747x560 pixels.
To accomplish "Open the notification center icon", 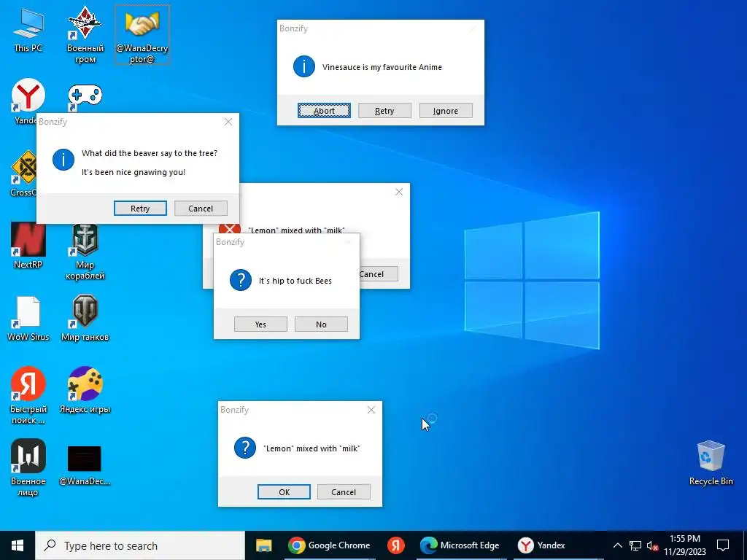I will pyautogui.click(x=723, y=545).
